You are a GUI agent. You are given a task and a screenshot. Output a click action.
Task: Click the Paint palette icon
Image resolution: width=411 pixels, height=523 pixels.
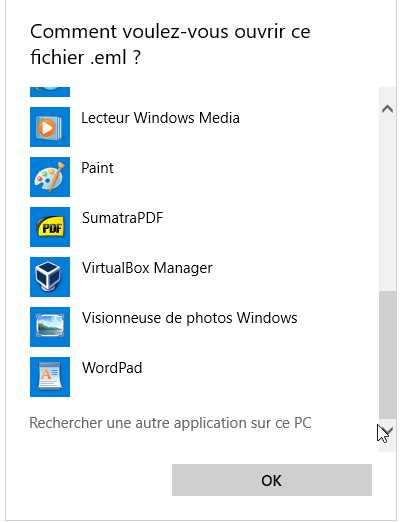(x=50, y=177)
